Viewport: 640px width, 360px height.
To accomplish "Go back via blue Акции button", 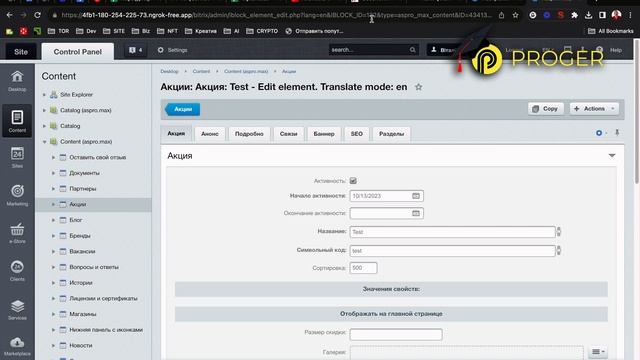I will [182, 109].
